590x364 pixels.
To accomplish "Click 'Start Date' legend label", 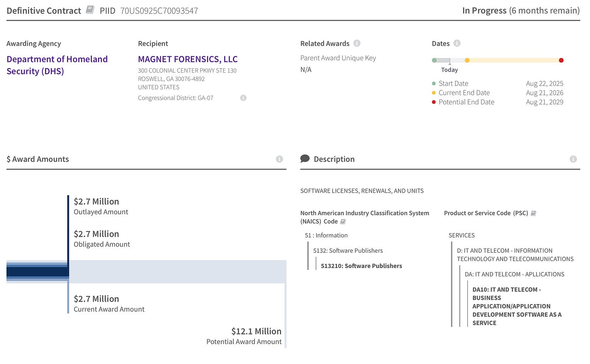I will [453, 84].
